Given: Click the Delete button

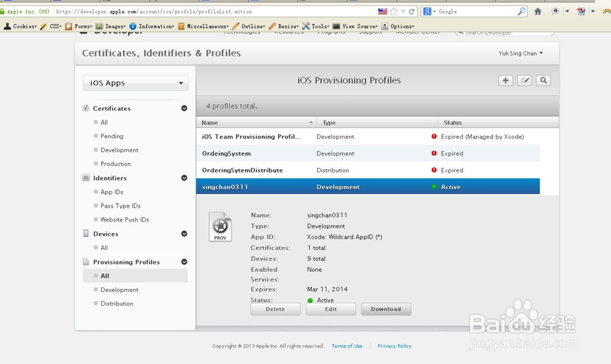Looking at the screenshot, I should tap(276, 309).
